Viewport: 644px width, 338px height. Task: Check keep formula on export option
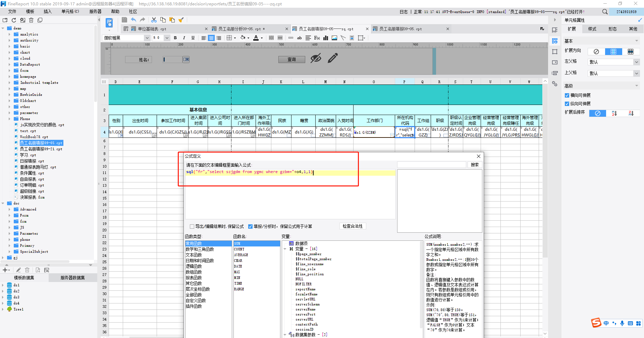click(192, 227)
